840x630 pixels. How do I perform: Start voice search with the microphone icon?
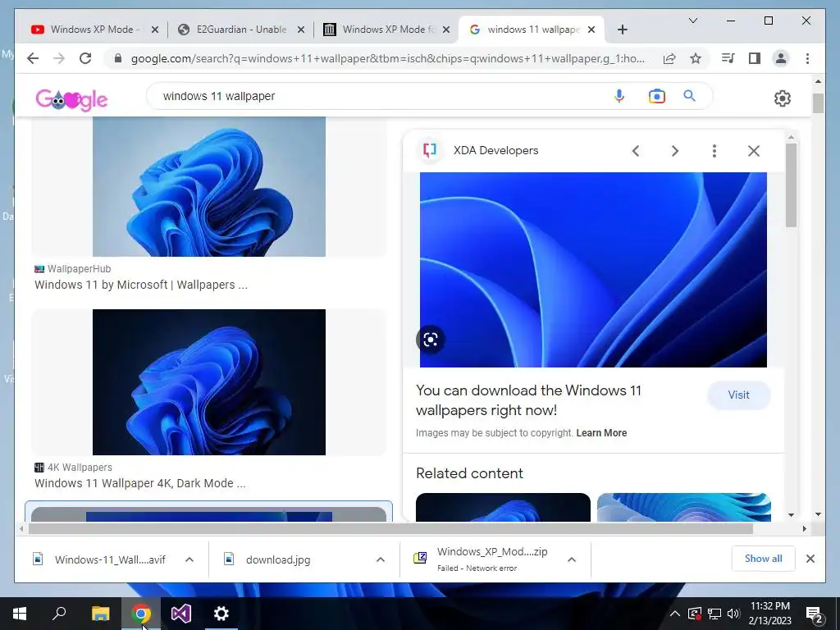pos(619,96)
